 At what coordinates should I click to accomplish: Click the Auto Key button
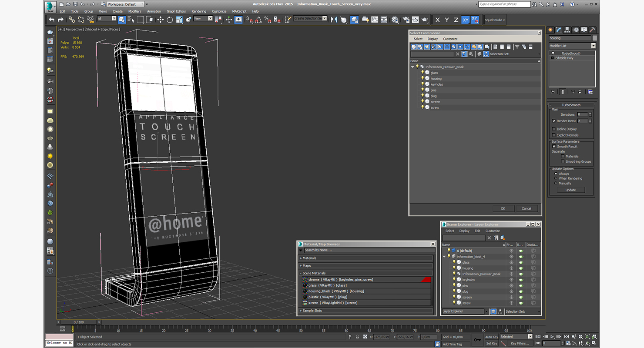coord(492,337)
